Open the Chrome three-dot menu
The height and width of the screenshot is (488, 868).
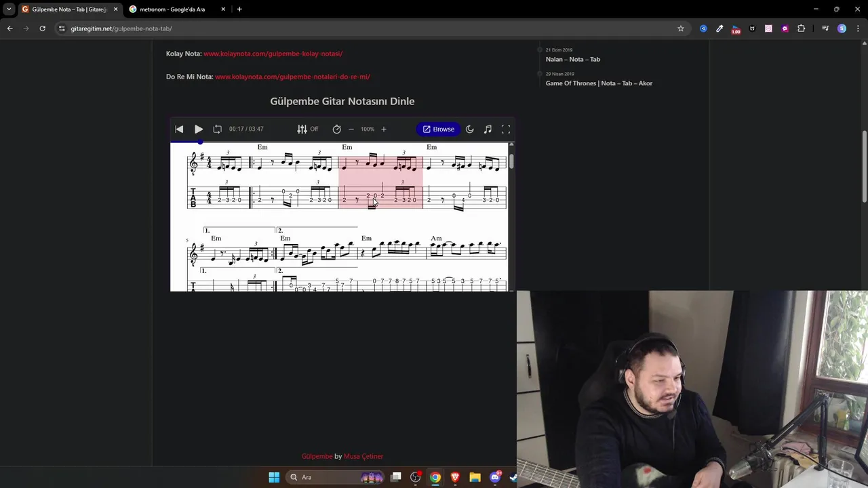pos(858,28)
